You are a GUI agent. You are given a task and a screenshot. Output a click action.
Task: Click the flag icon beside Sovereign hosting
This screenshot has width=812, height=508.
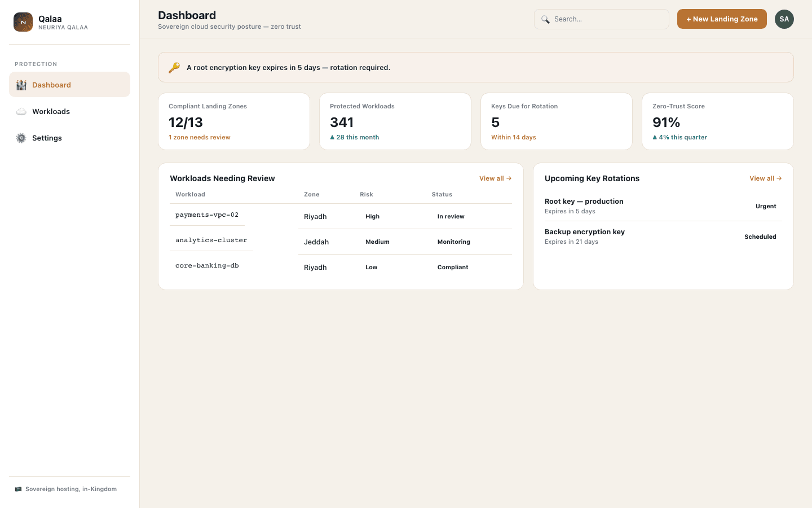[18, 489]
